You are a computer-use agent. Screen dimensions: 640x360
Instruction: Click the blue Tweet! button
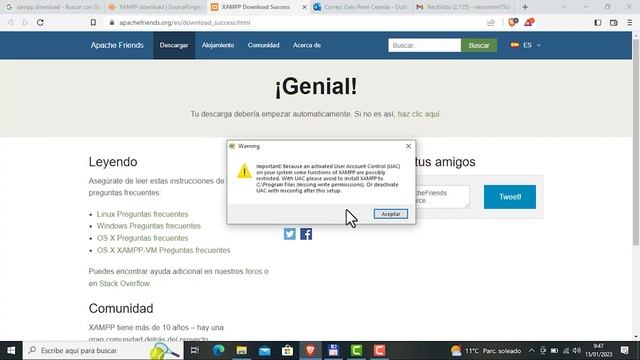pos(510,197)
